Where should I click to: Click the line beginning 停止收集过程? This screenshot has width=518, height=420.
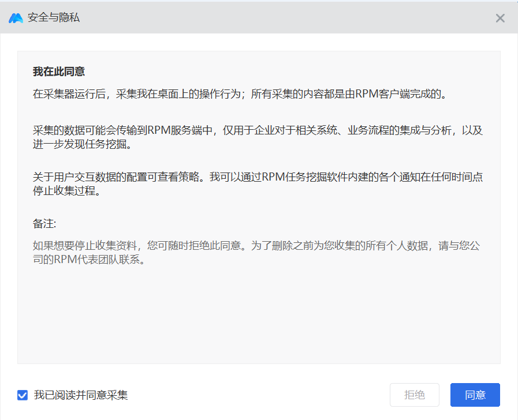coord(66,192)
